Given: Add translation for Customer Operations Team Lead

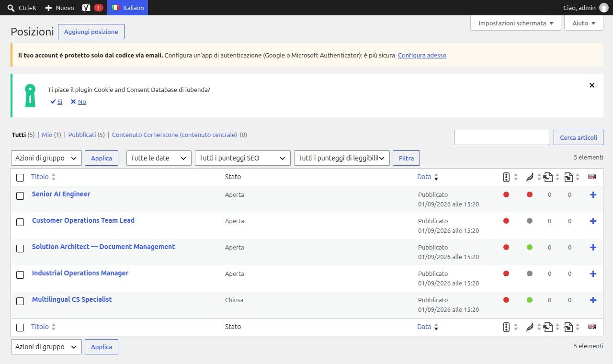Looking at the screenshot, I should pyautogui.click(x=593, y=221).
